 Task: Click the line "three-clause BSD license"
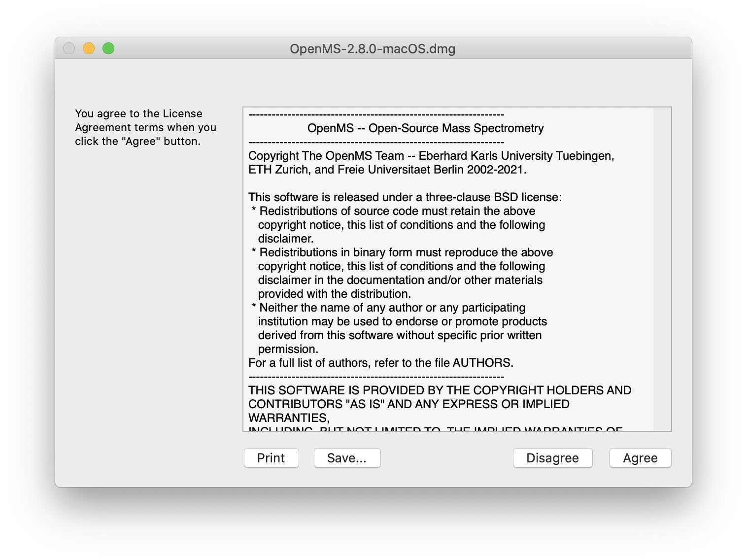pyautogui.click(x=405, y=197)
